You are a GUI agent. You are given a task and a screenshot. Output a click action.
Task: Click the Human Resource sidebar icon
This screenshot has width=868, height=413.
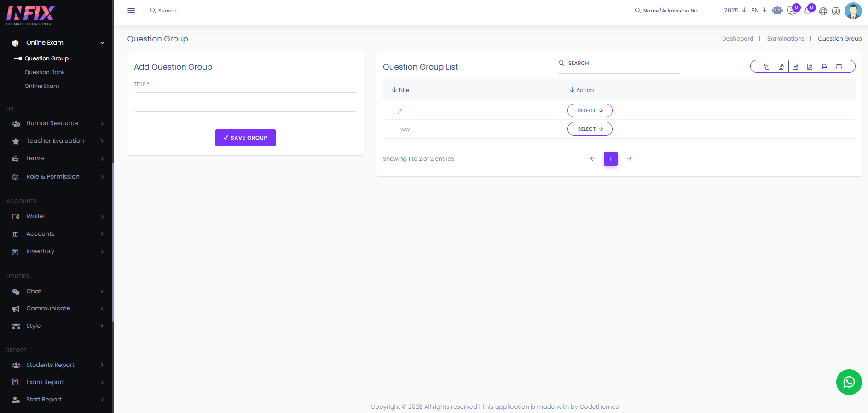click(16, 123)
